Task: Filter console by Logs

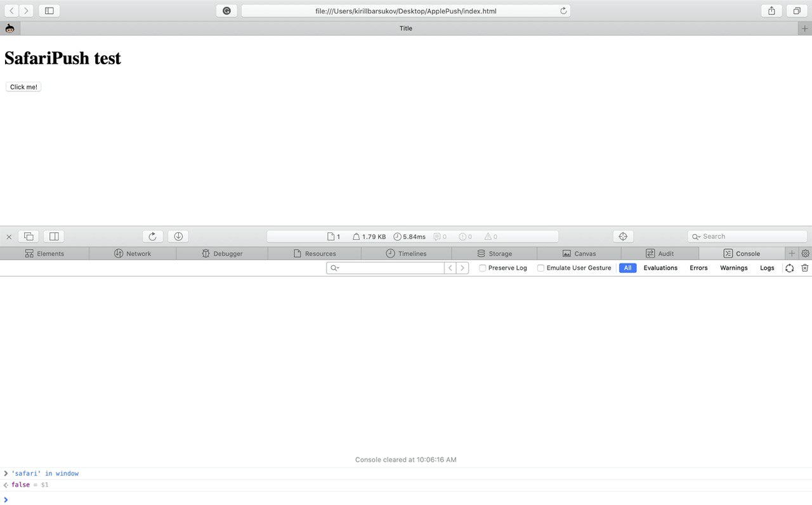Action: (767, 268)
